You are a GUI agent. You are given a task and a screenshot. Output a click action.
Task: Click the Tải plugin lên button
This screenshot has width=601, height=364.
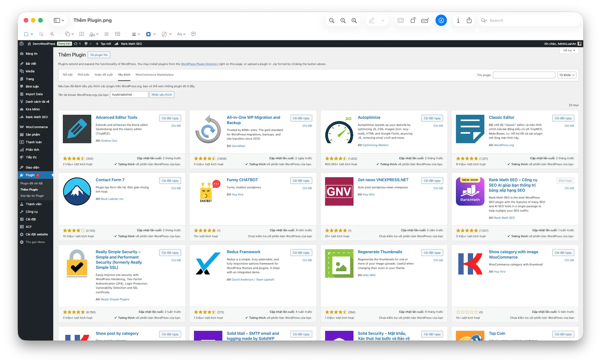99,54
